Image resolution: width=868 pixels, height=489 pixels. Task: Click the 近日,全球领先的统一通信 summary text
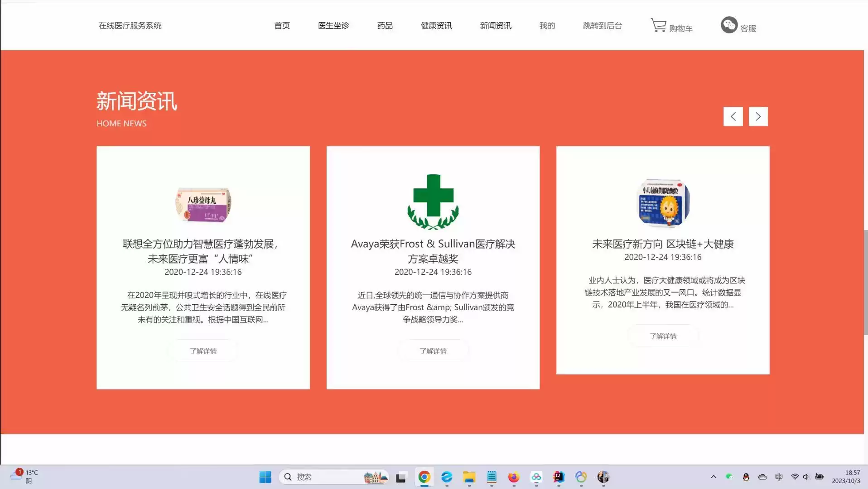433,307
